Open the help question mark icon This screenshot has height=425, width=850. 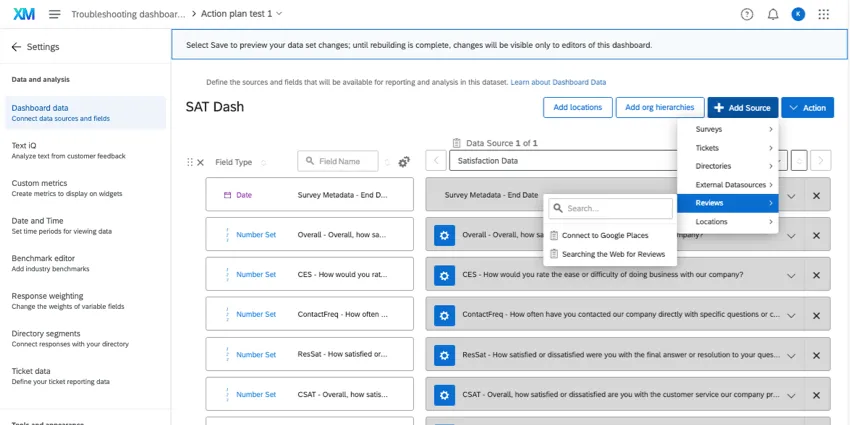click(x=746, y=14)
